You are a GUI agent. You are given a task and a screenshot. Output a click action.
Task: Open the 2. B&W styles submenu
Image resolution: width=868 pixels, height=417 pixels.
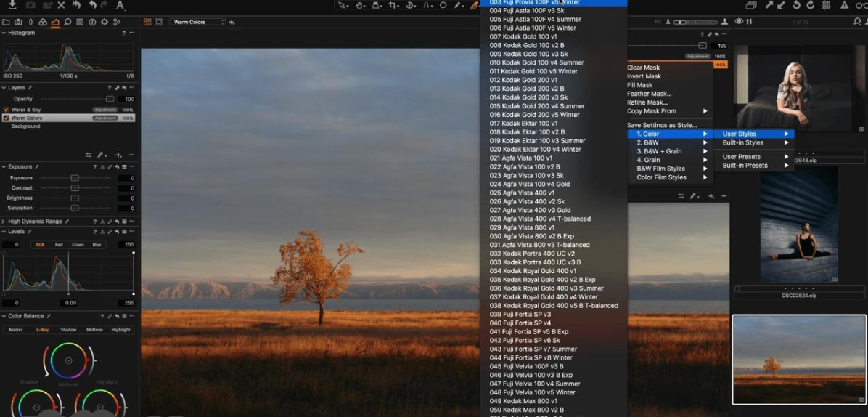pos(670,142)
